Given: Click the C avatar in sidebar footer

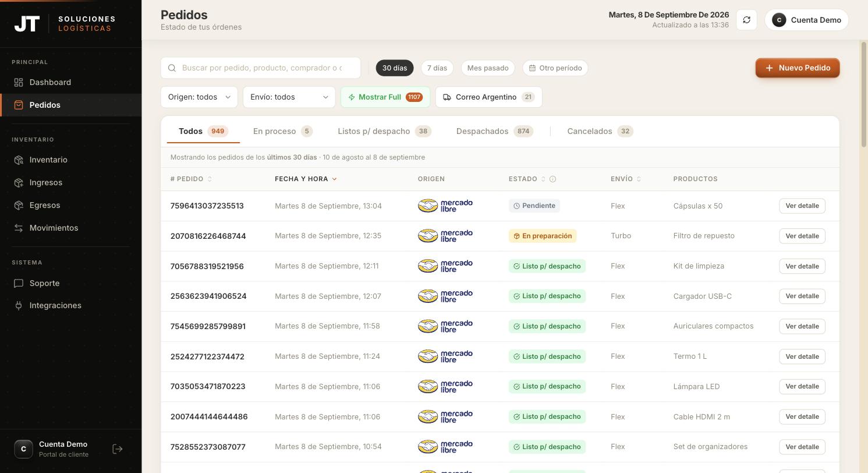Looking at the screenshot, I should [x=23, y=449].
